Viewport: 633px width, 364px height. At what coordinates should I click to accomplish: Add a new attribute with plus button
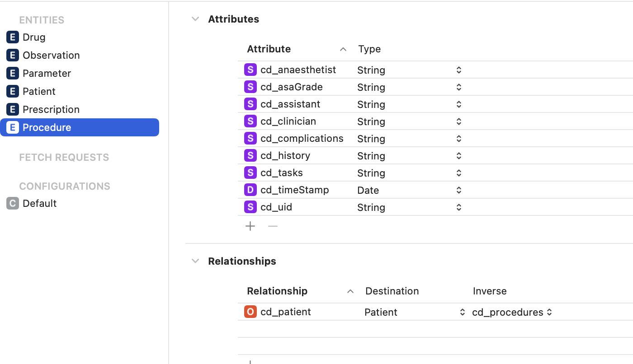(250, 226)
